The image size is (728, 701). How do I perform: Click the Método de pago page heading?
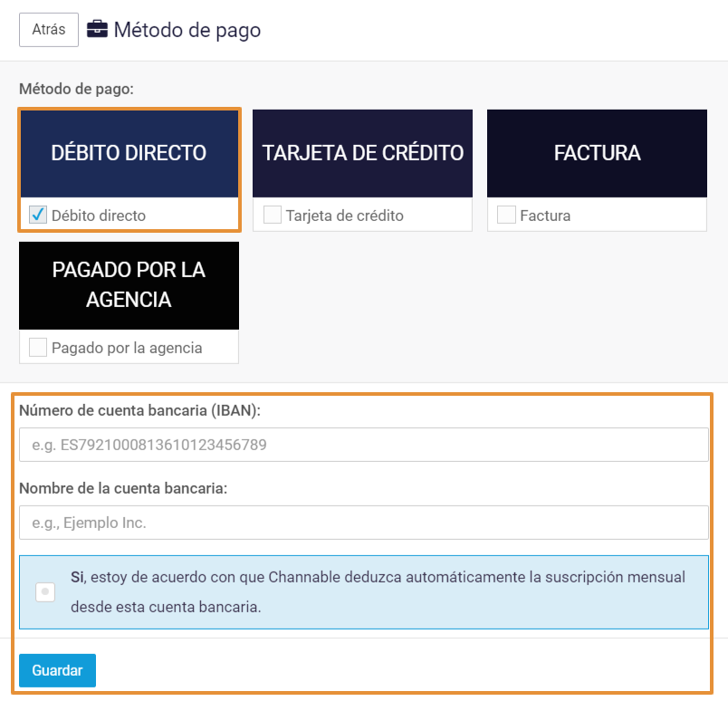[x=187, y=30]
